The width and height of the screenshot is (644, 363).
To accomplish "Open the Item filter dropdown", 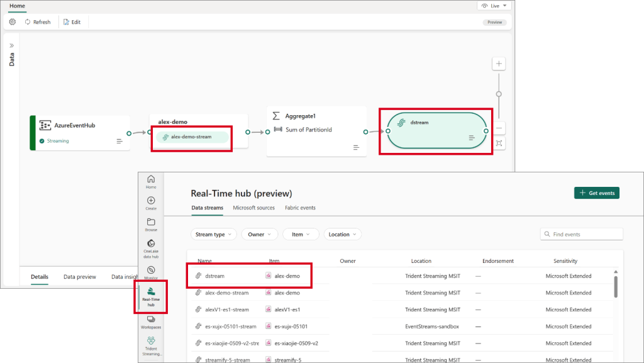I will (301, 235).
